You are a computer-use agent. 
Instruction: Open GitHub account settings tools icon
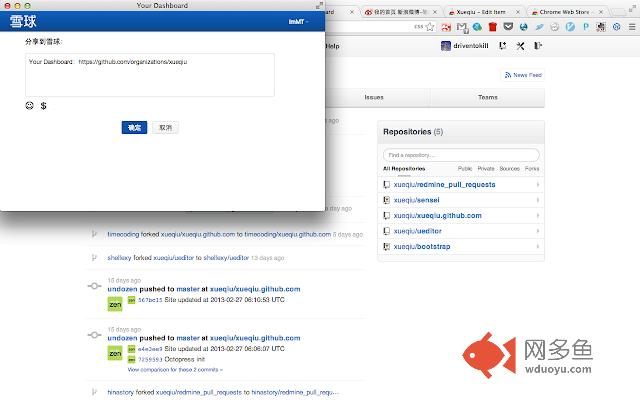tap(520, 46)
